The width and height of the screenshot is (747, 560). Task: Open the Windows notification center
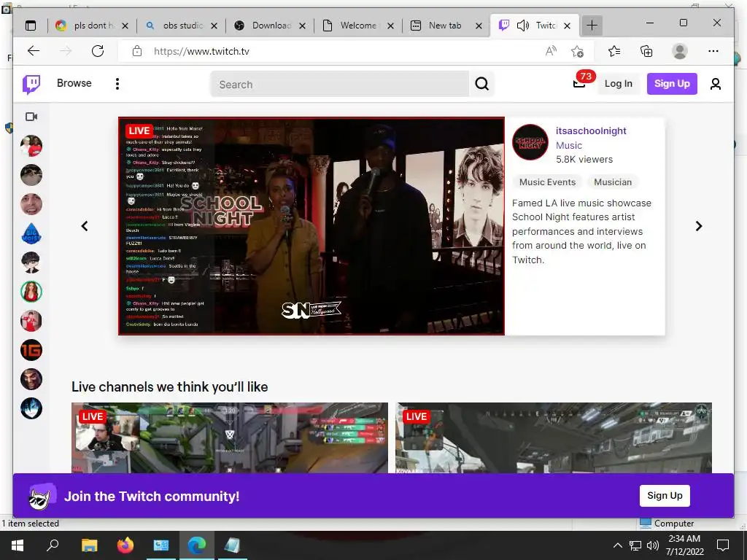click(x=723, y=545)
